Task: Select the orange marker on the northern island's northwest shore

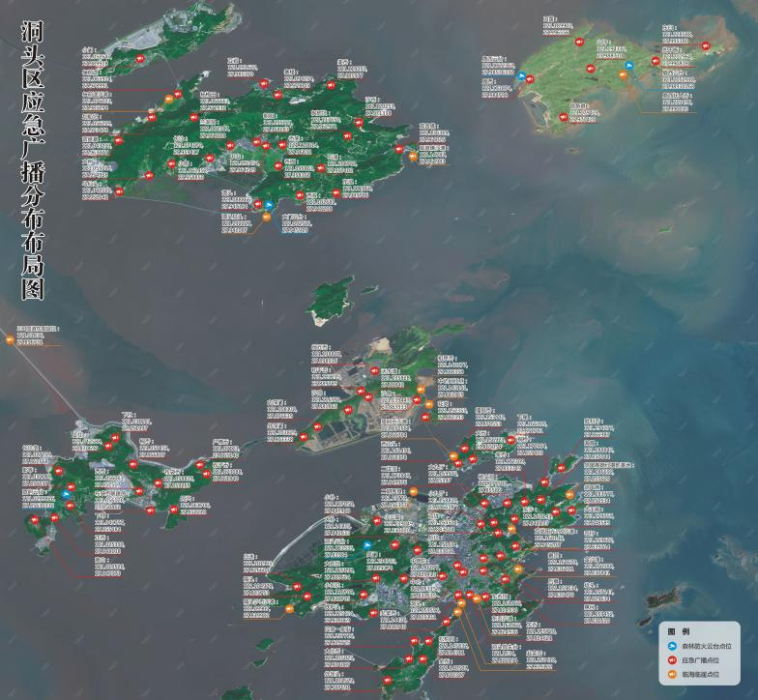Action: 168,99
